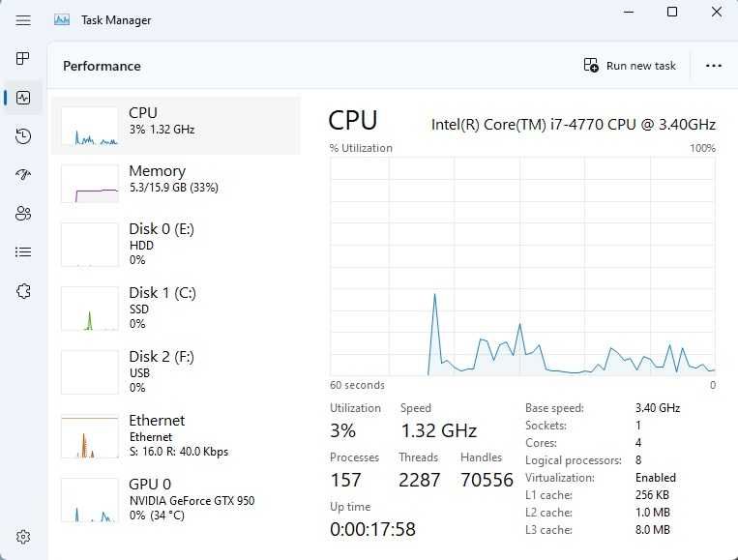
Task: Go to the Processes page icon
Action: (23, 59)
